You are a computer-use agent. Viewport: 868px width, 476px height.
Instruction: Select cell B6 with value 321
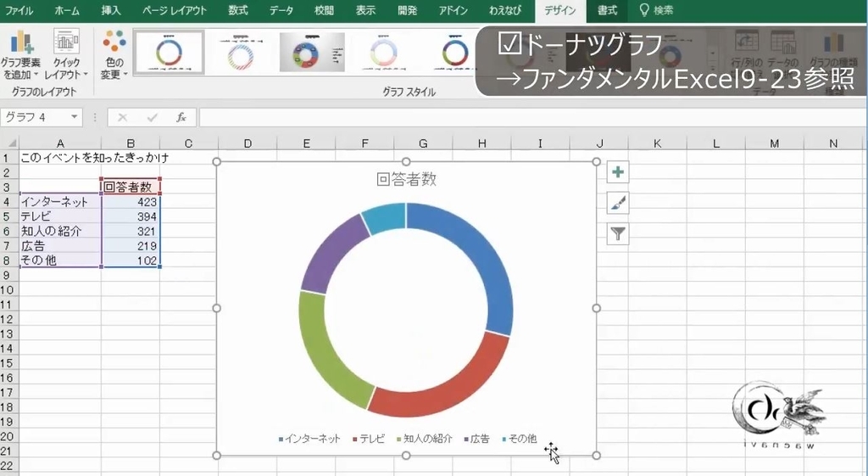[x=131, y=231]
